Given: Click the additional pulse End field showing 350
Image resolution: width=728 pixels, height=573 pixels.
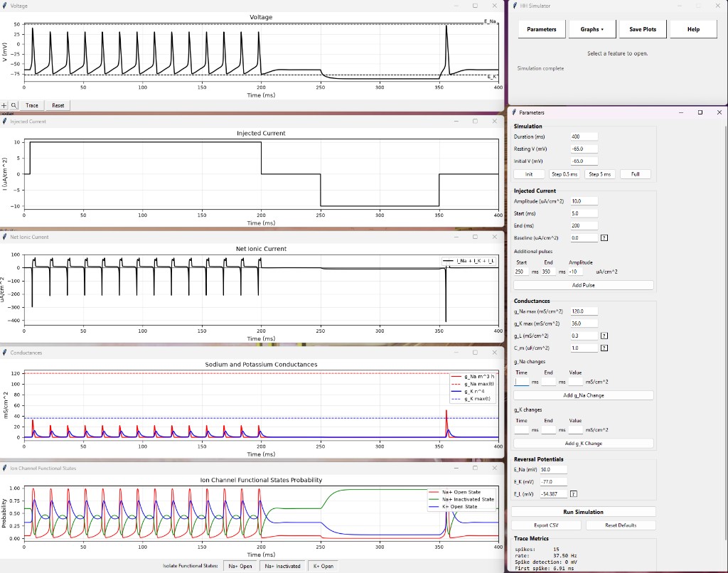Looking at the screenshot, I should [548, 272].
